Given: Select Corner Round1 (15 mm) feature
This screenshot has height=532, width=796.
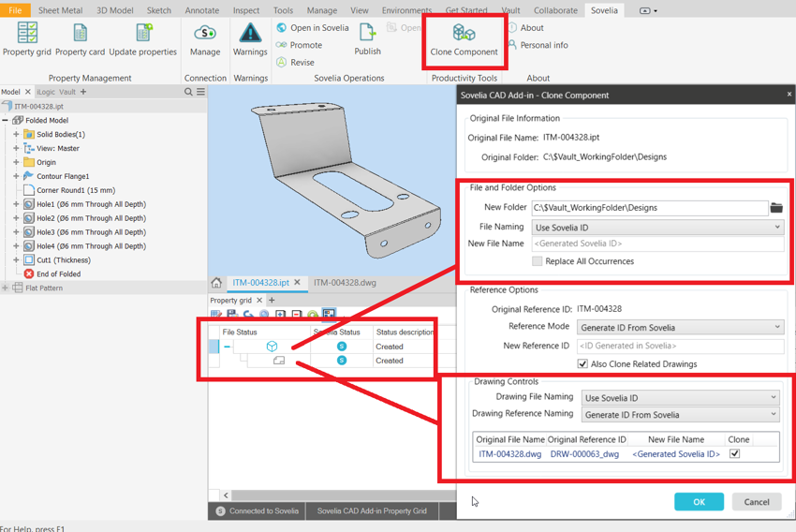Looking at the screenshot, I should [x=76, y=190].
